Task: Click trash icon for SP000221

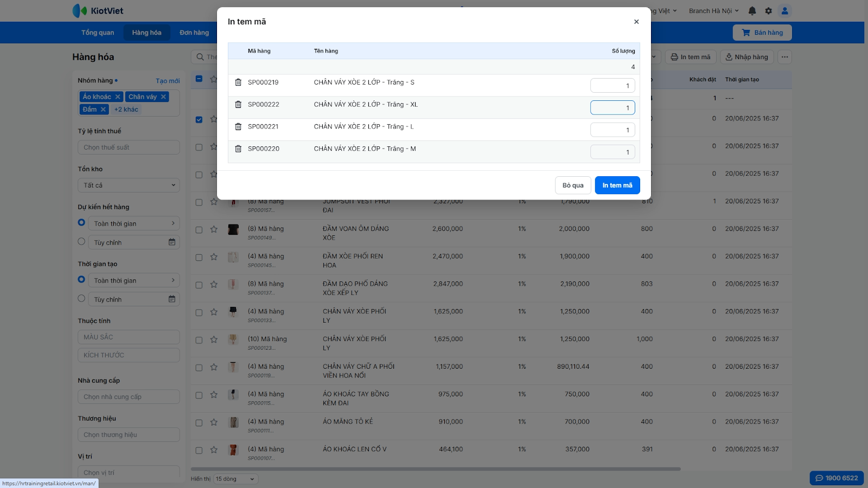Action: (x=238, y=127)
